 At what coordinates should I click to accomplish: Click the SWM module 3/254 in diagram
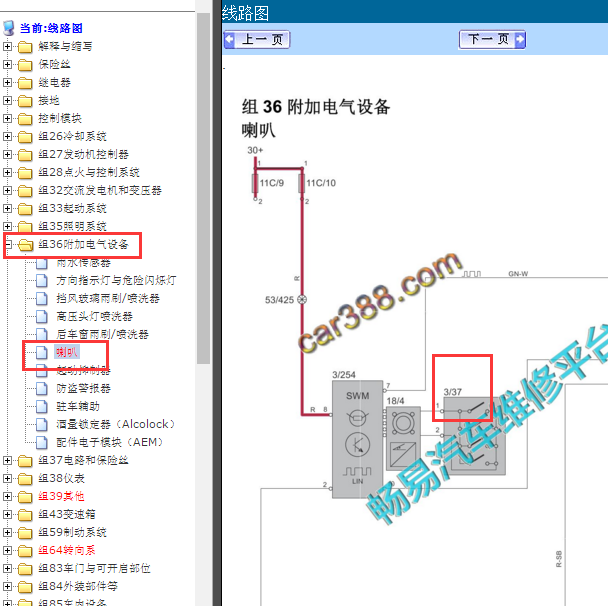(358, 439)
